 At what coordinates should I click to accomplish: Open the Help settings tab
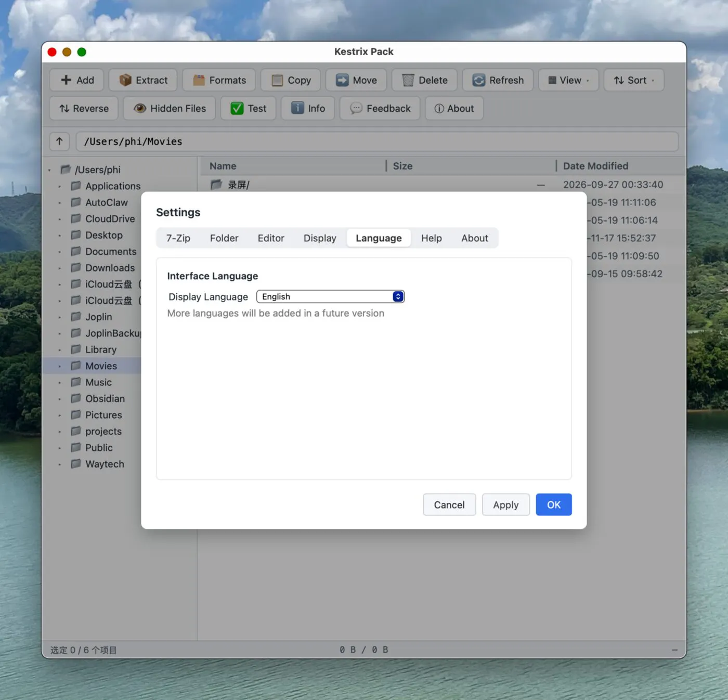point(432,238)
